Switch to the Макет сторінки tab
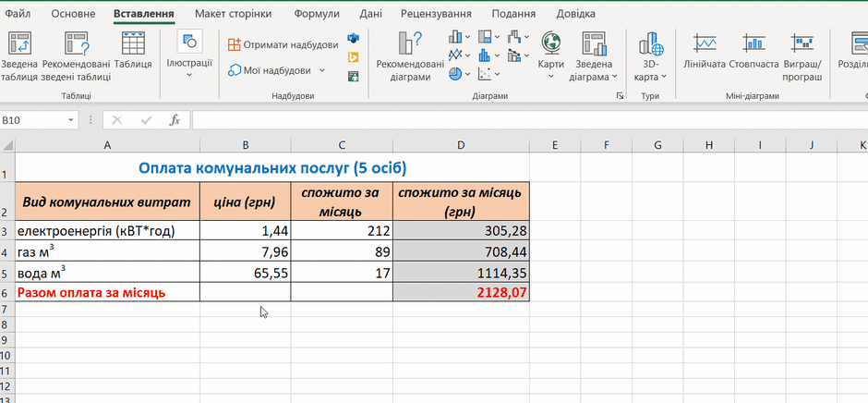The image size is (868, 403). point(234,14)
